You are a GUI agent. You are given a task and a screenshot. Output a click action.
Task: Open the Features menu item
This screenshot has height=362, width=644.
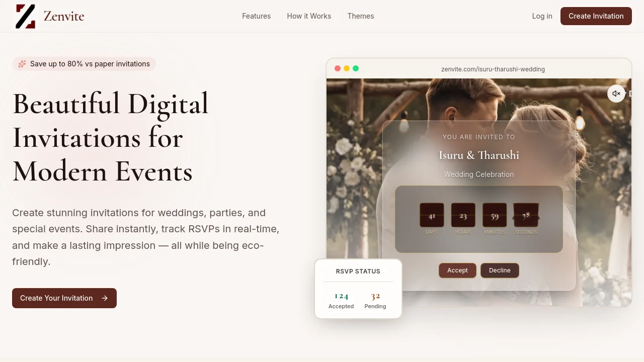[256, 16]
